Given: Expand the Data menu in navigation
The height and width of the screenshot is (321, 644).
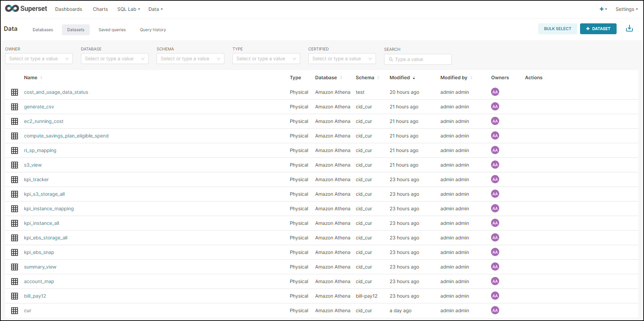Looking at the screenshot, I should pos(156,9).
